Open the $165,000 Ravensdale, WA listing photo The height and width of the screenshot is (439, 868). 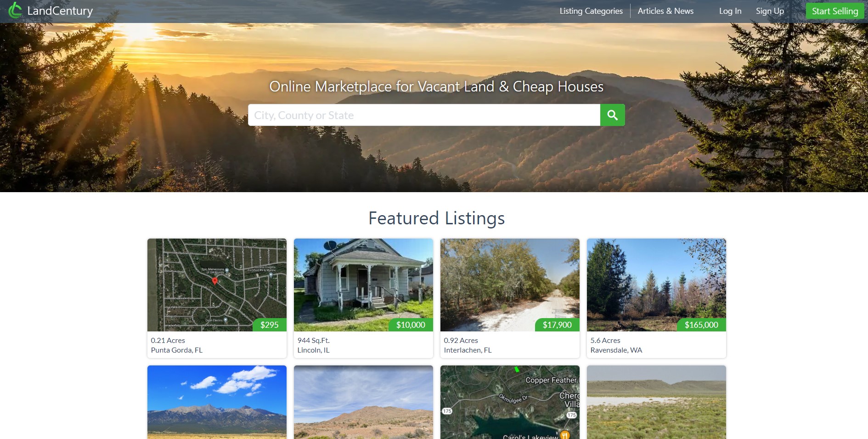tap(656, 285)
